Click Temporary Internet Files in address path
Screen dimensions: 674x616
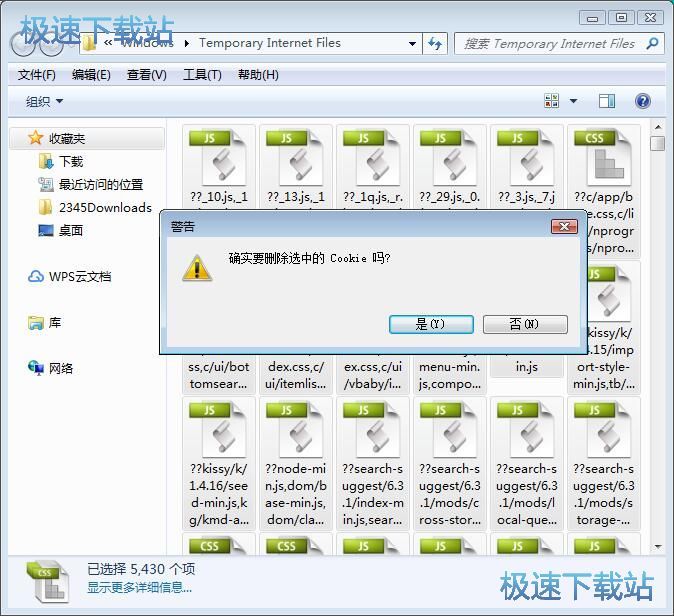(270, 43)
